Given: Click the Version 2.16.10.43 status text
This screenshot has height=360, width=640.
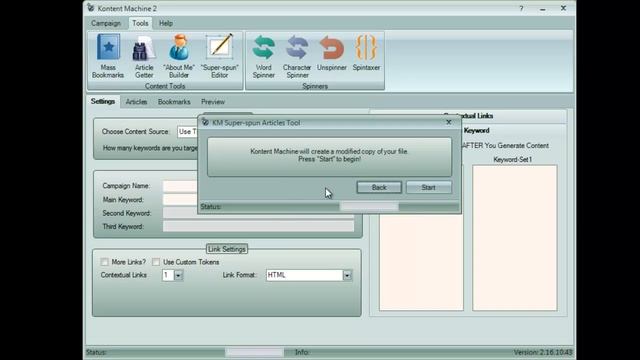Looking at the screenshot, I should coord(543,352).
